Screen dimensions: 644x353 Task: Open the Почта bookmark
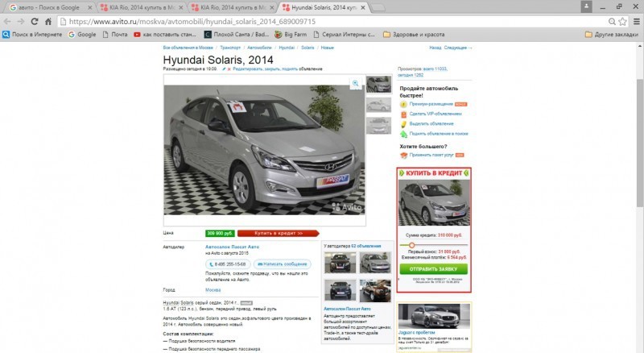click(x=115, y=35)
